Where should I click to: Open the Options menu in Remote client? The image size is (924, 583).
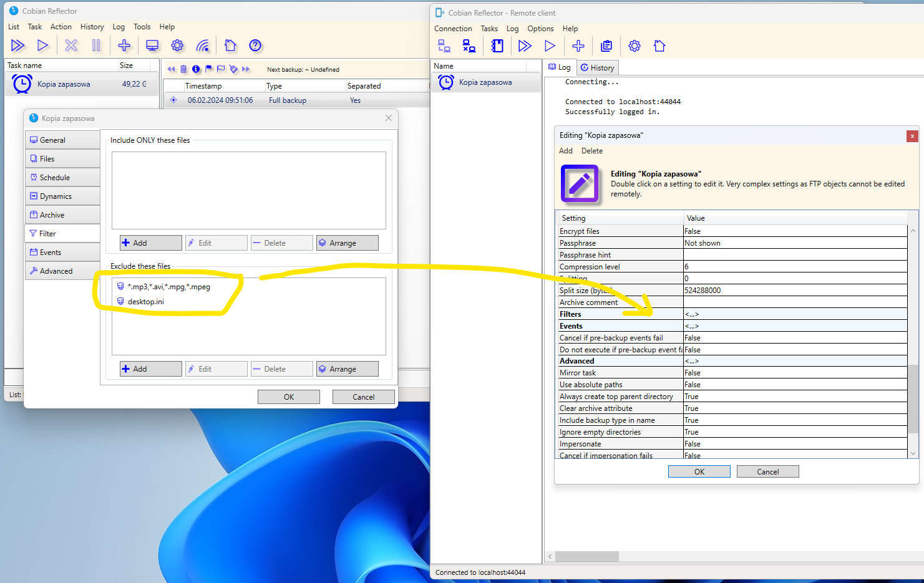(x=540, y=29)
